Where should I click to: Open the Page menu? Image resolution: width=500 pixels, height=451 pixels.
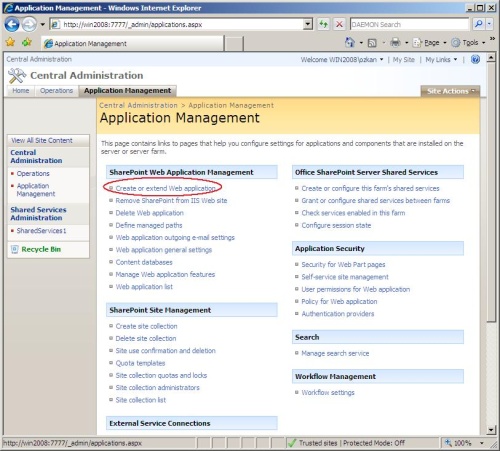coord(429,43)
